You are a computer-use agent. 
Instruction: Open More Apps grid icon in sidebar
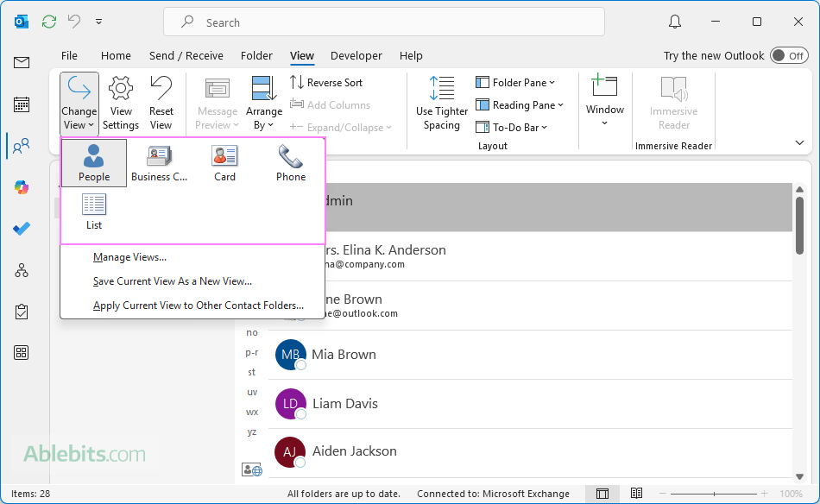(22, 352)
